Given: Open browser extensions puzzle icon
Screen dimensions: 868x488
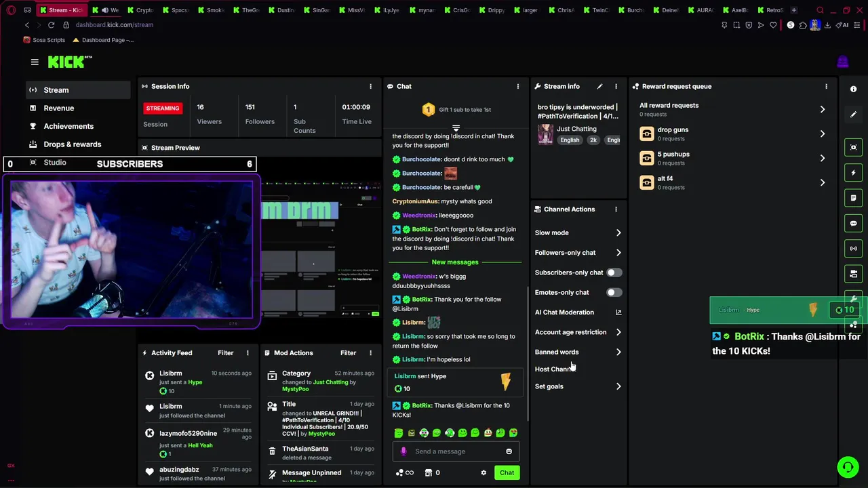Looking at the screenshot, I should [x=803, y=25].
